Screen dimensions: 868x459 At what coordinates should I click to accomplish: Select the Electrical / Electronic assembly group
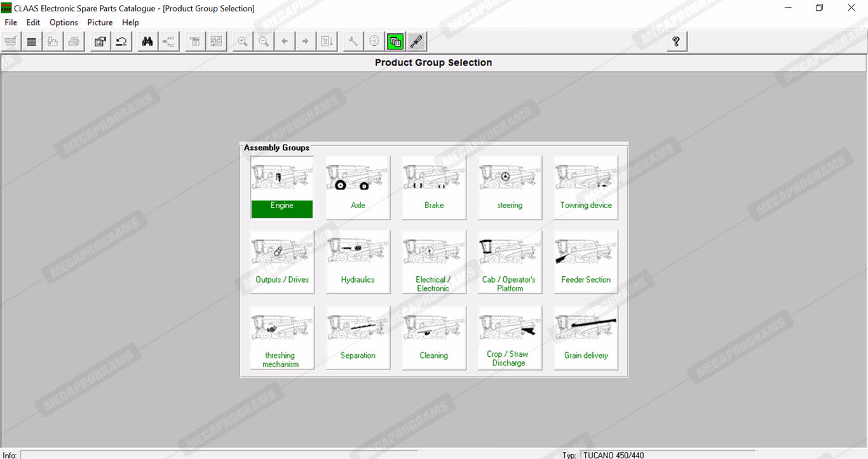[434, 262]
